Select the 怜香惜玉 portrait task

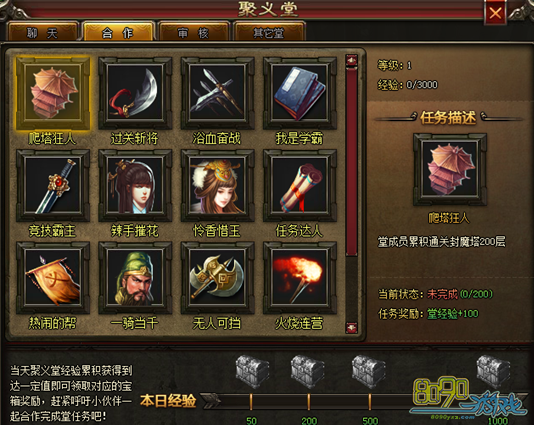point(217,186)
